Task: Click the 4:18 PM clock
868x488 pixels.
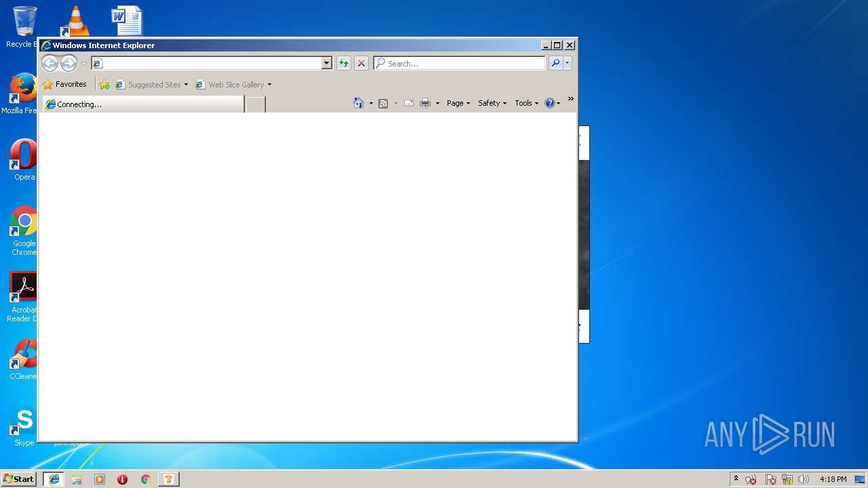Action: pyautogui.click(x=833, y=479)
